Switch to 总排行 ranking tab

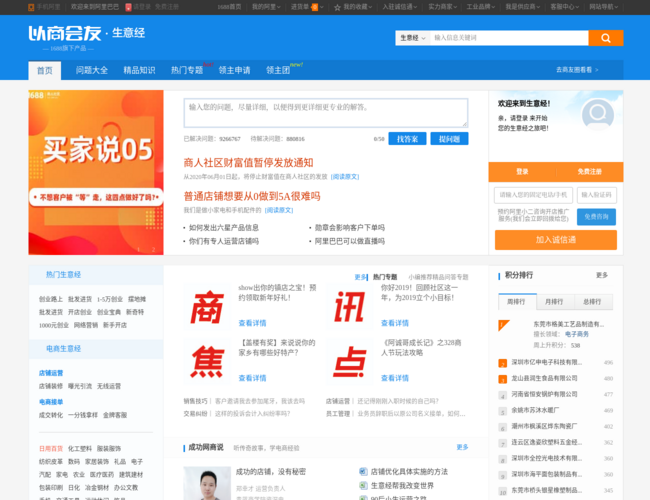tap(592, 302)
